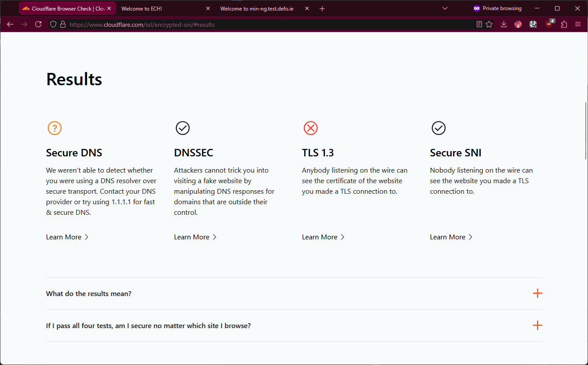
Task: Toggle Reader View icon in address bar
Action: pos(479,25)
